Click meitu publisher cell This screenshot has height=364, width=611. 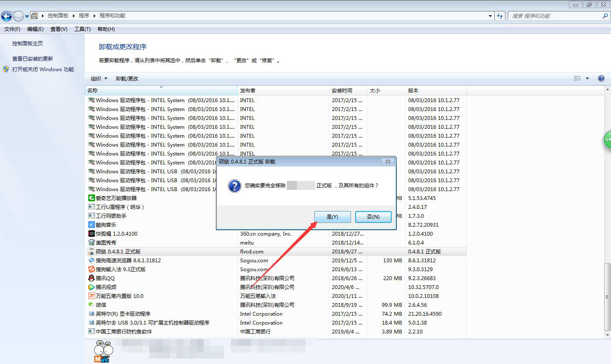click(247, 243)
